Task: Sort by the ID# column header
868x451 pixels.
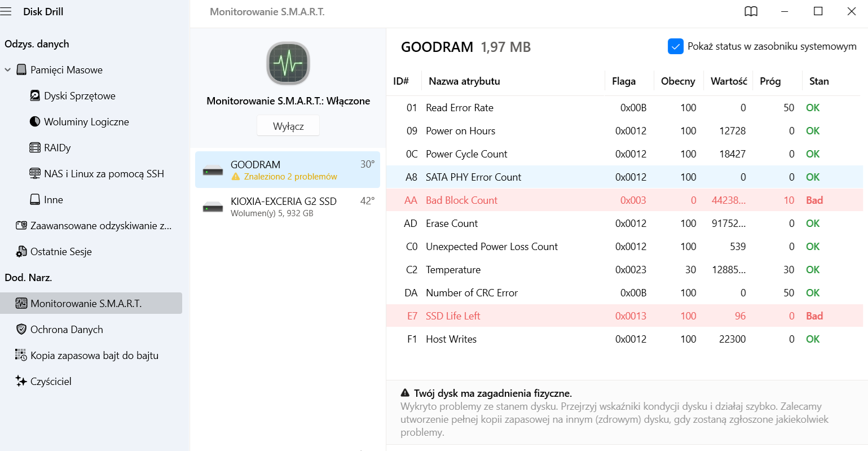Action: [401, 81]
